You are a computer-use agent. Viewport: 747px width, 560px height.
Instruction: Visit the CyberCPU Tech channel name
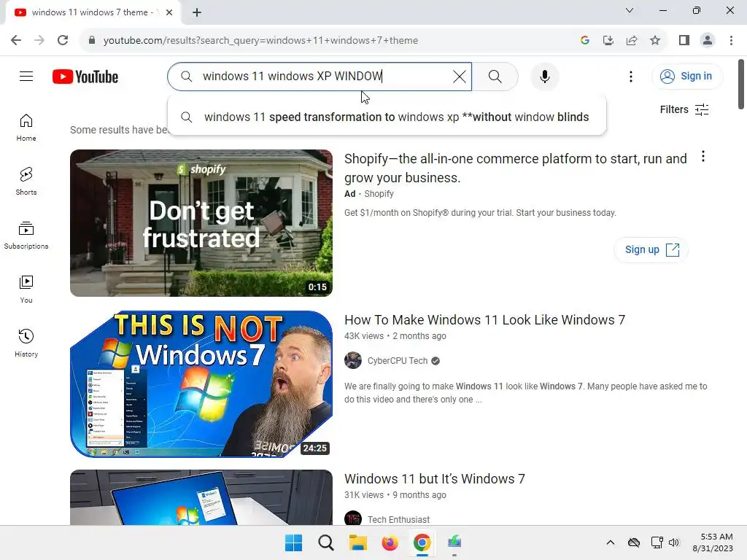[398, 360]
